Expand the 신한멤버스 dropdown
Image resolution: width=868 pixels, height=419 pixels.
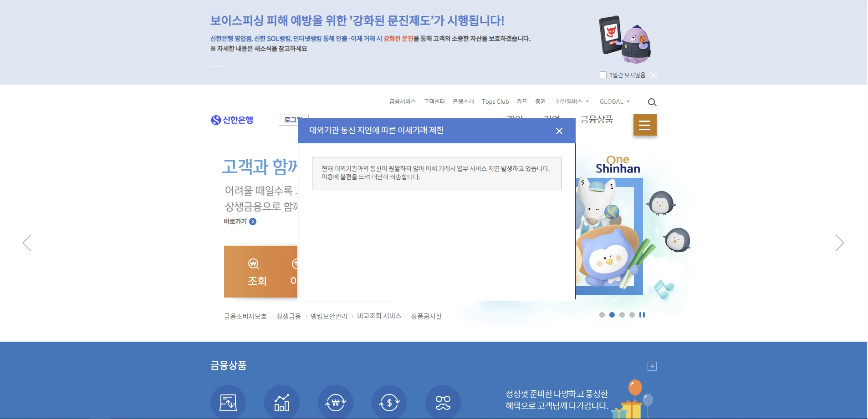(x=572, y=101)
